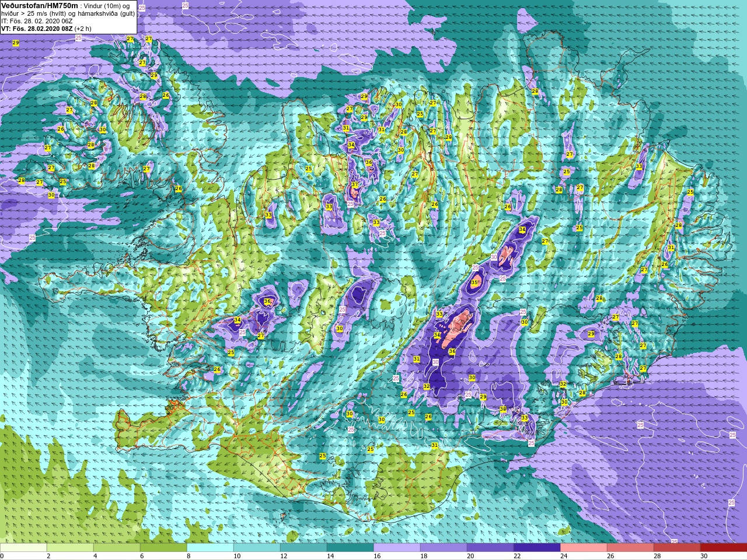Click the 18–20 m/s legend color swatch
This screenshot has width=747, height=560.
pyautogui.click(x=444, y=547)
